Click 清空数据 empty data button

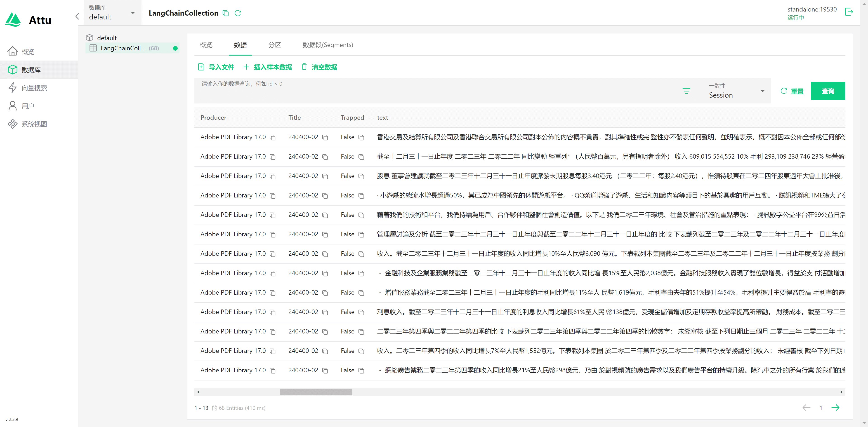[319, 67]
